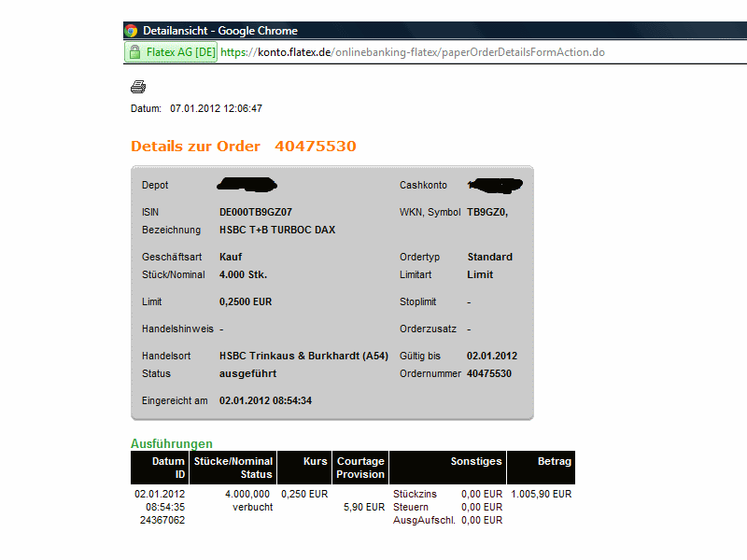Click the 'Kurs' column header
747x560 pixels.
304,468
